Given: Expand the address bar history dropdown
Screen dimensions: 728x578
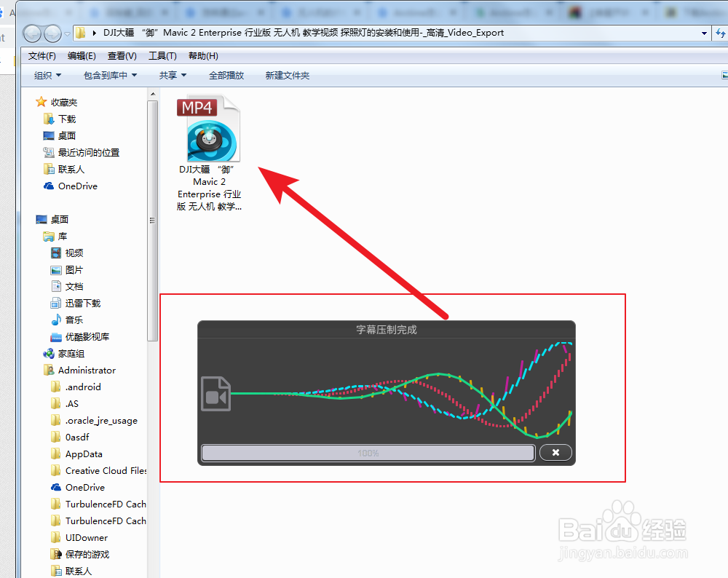Looking at the screenshot, I should [704, 33].
